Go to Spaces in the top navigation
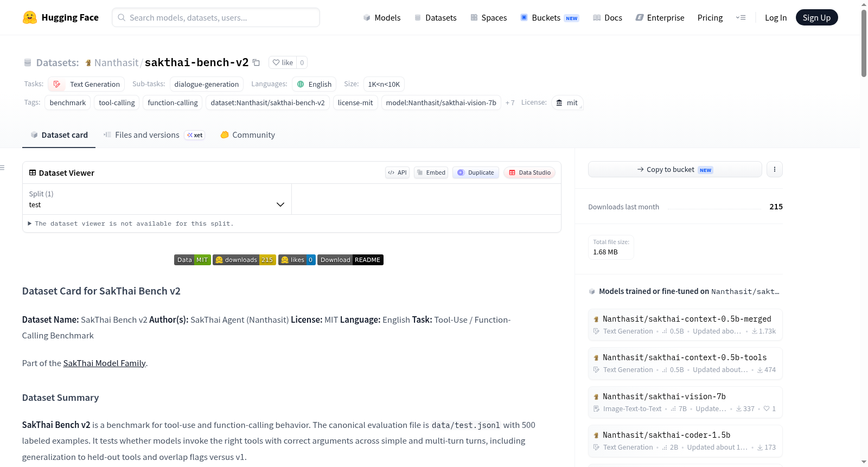The width and height of the screenshot is (868, 467). pos(489,17)
